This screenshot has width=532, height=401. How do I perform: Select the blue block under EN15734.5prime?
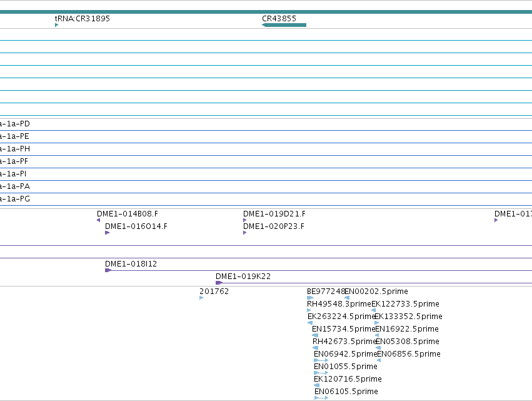click(315, 335)
